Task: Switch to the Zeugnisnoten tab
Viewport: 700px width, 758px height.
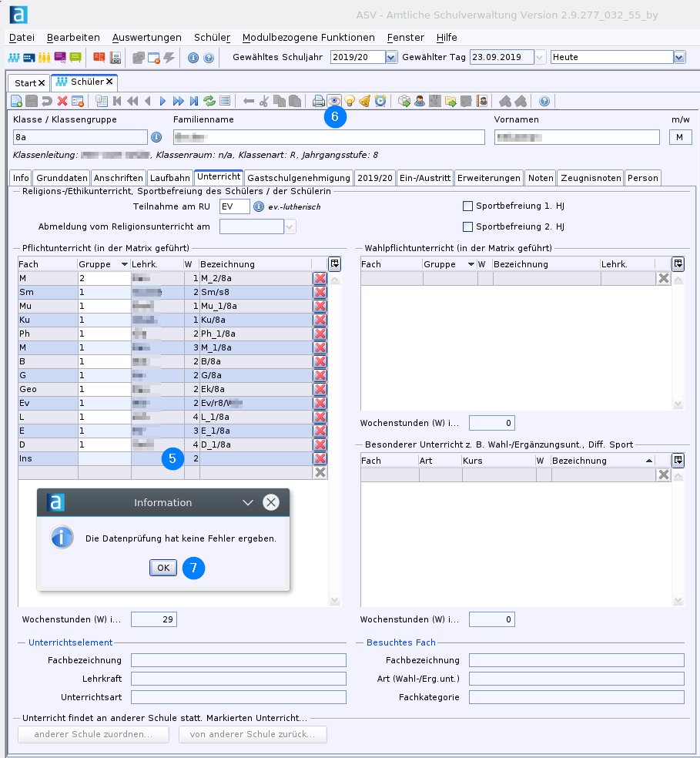Action: (x=591, y=178)
